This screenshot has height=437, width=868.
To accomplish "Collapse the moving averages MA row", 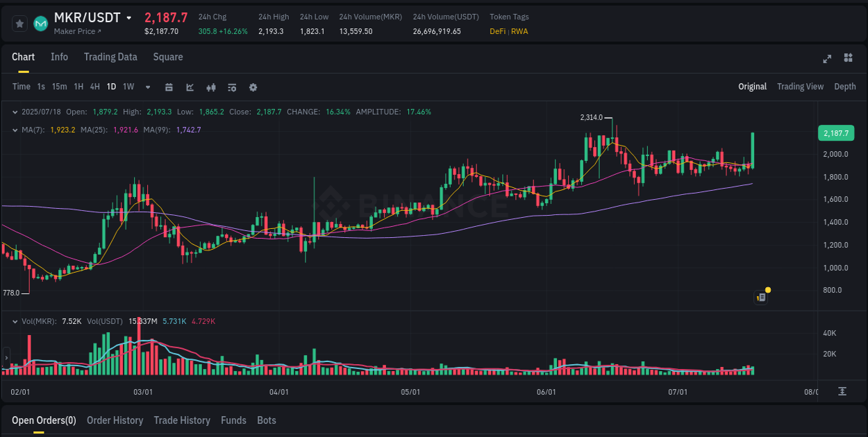I will [x=15, y=129].
